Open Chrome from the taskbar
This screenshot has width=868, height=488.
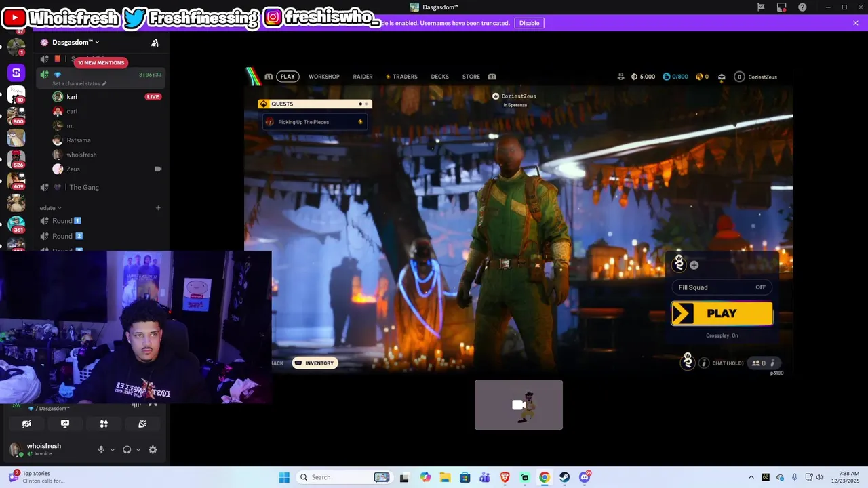(x=545, y=477)
